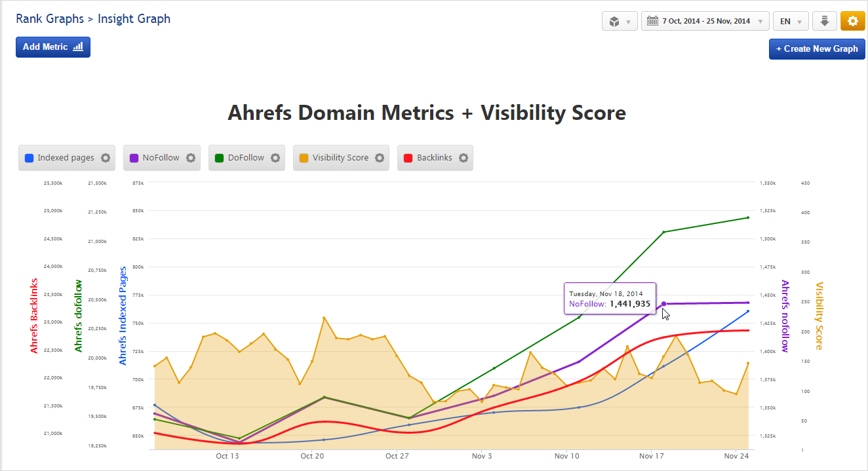Open the EN language dropdown
This screenshot has width=868, height=471.
tap(791, 21)
